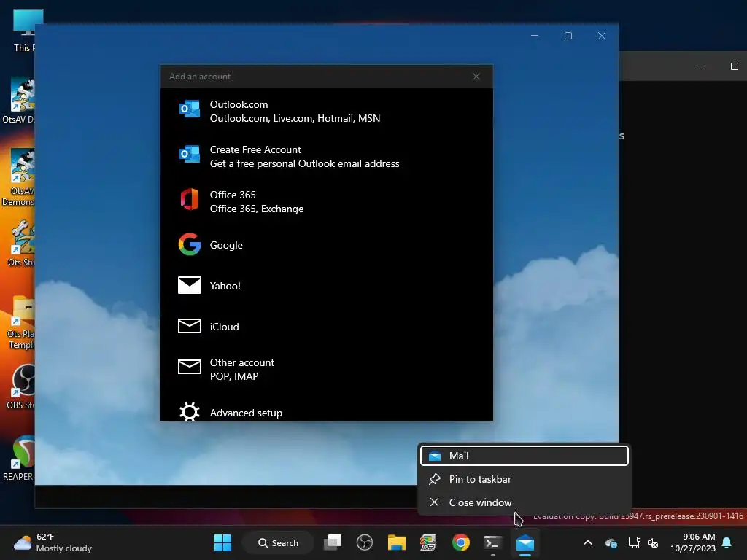Select the REAPER desktop shortcut
This screenshot has width=747, height=560.
click(x=18, y=457)
